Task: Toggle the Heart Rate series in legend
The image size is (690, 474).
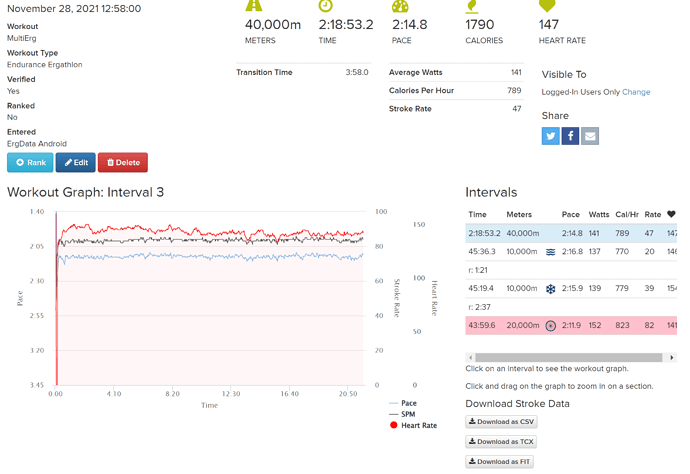Action: point(413,425)
